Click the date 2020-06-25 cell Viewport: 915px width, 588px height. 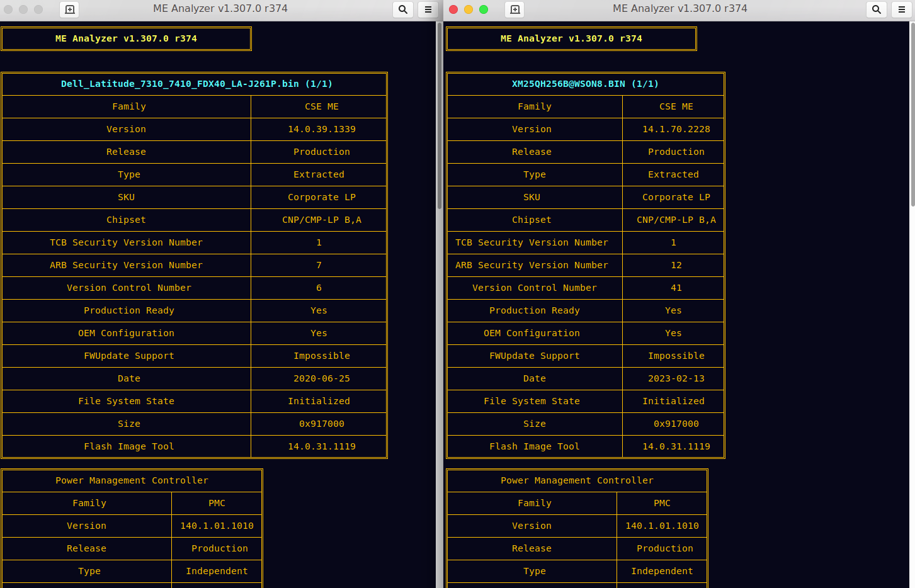click(321, 378)
